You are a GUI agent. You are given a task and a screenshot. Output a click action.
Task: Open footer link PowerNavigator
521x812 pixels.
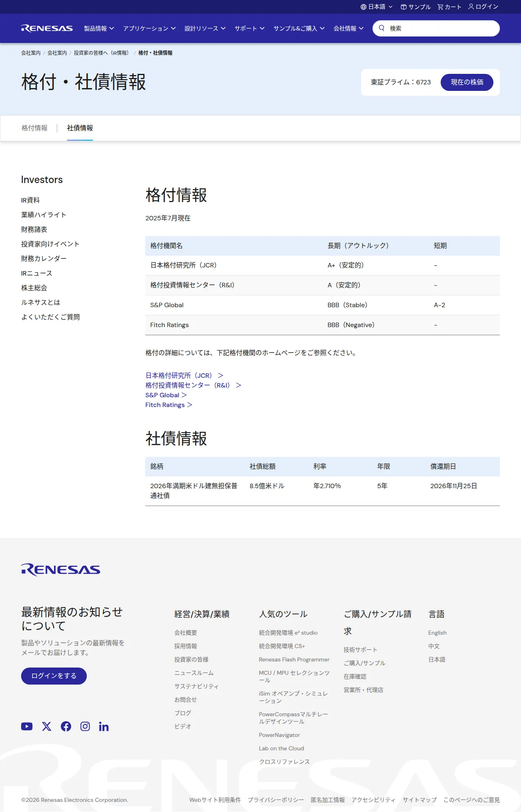[280, 735]
